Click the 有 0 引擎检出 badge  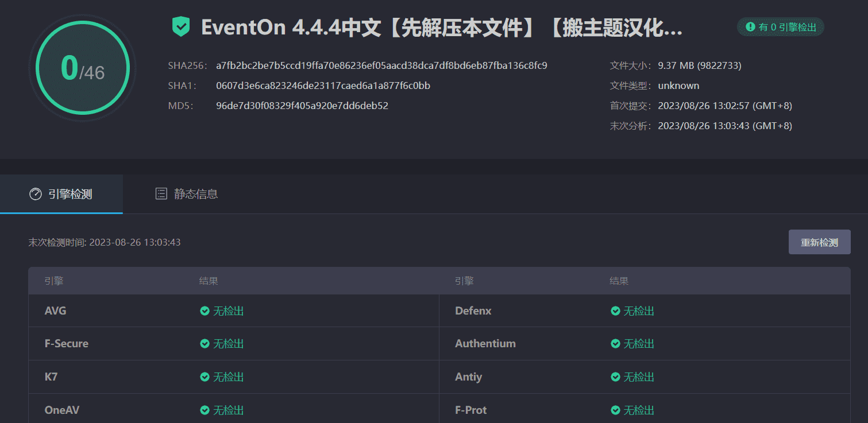[781, 27]
